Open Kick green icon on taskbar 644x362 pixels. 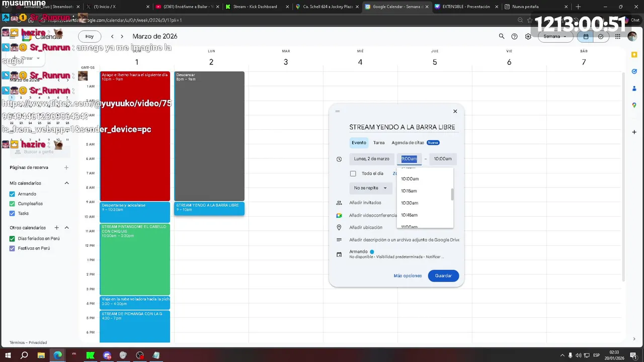91,355
